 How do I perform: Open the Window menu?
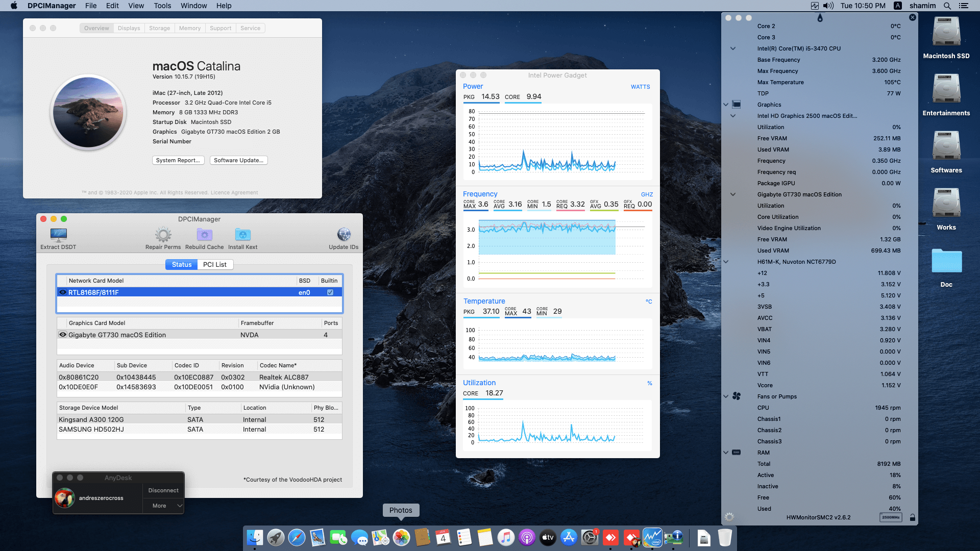pyautogui.click(x=193, y=6)
